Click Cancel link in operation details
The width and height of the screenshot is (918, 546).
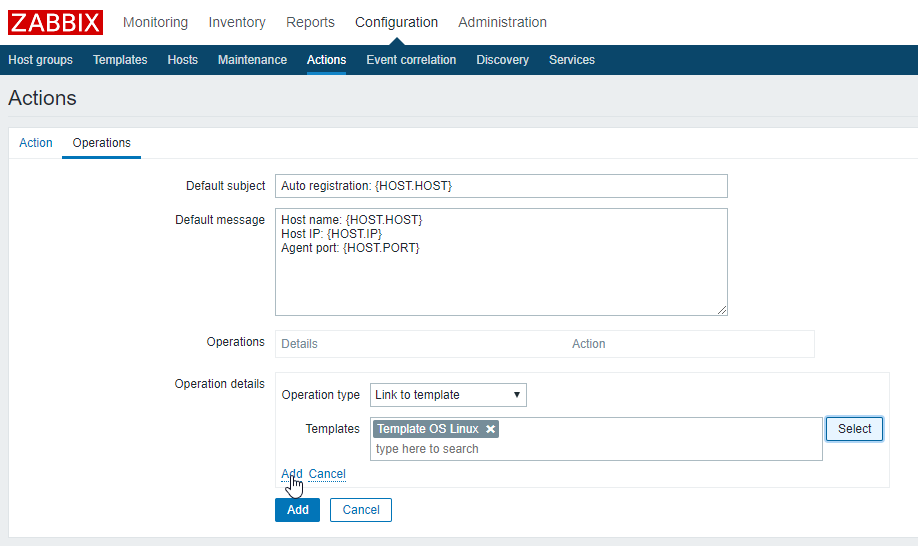point(327,474)
